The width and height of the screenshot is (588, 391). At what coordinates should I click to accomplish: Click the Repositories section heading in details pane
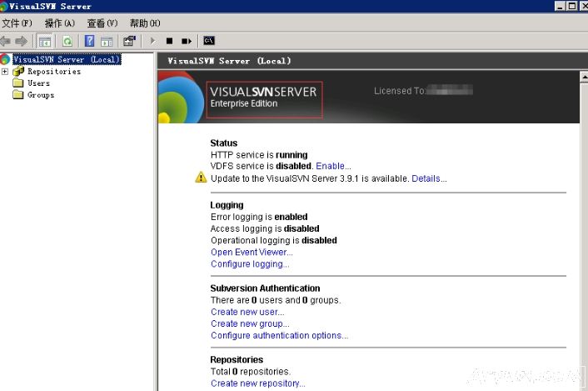(x=237, y=359)
